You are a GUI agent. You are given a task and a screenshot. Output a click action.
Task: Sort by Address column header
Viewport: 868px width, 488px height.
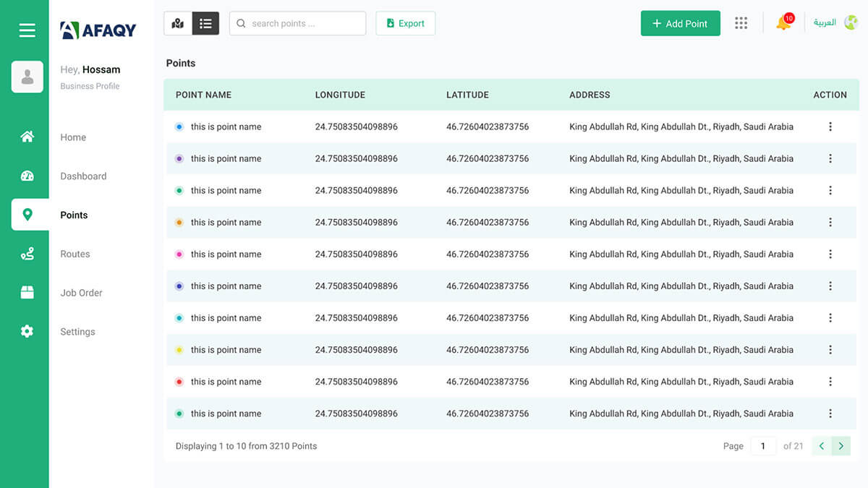tap(590, 95)
